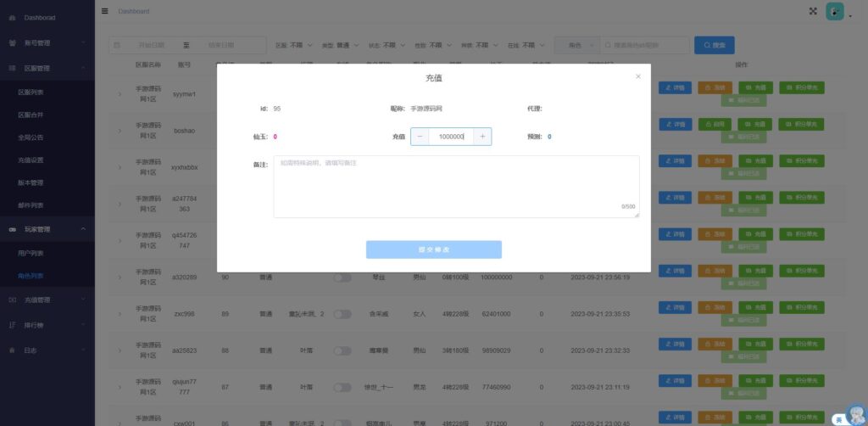Click the 充值 button in the xyxhxbbx row

pos(755,160)
